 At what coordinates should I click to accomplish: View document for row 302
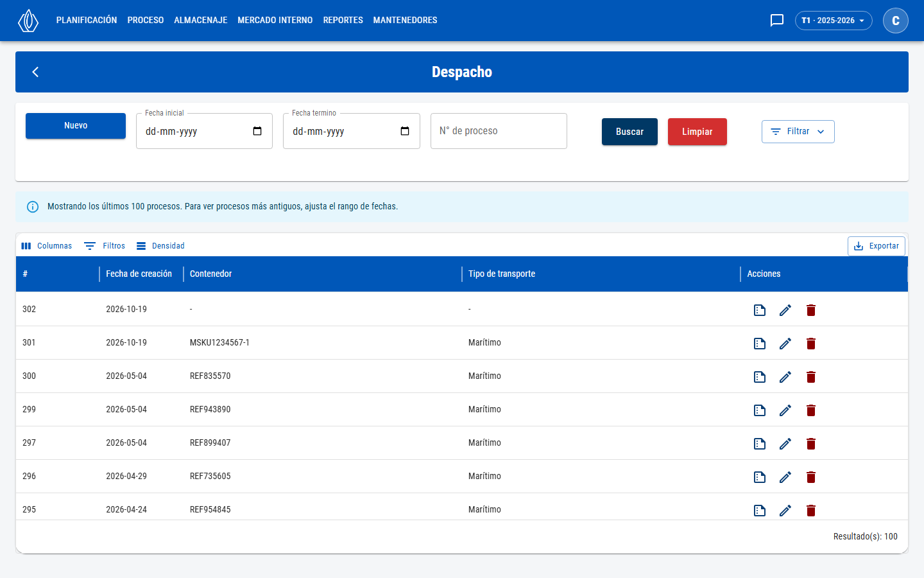pyautogui.click(x=760, y=310)
